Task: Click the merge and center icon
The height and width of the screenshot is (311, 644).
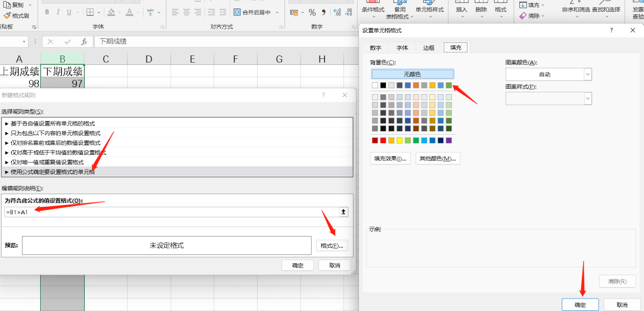Action: [x=236, y=13]
